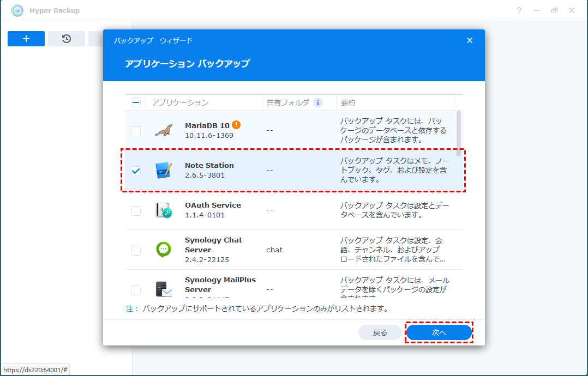
Task: Click the バックアップ ウィザード dialog title
Action: pos(153,40)
